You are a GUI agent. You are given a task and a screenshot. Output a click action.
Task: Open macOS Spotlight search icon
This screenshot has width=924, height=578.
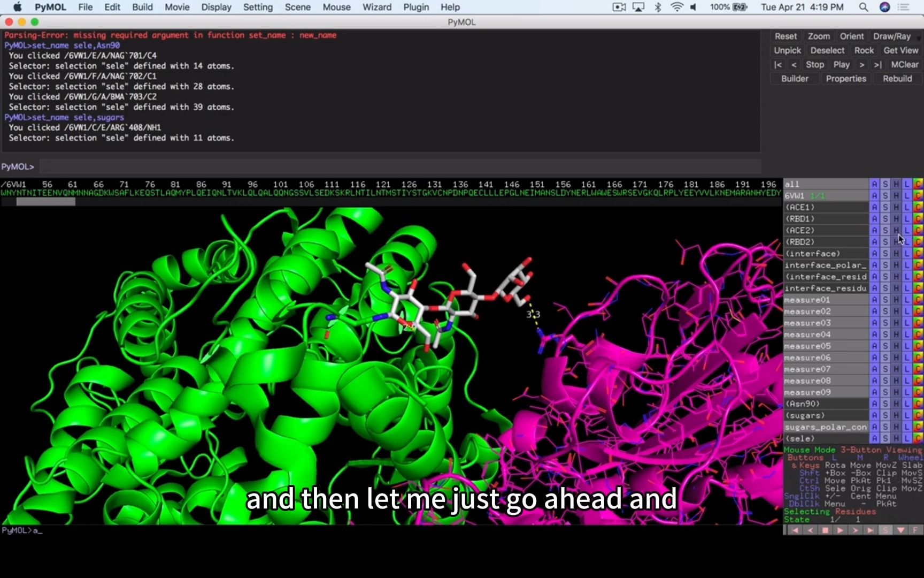(x=864, y=7)
